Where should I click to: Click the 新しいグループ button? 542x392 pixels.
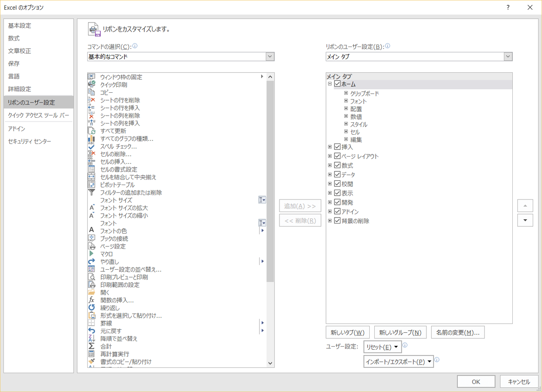(x=400, y=332)
